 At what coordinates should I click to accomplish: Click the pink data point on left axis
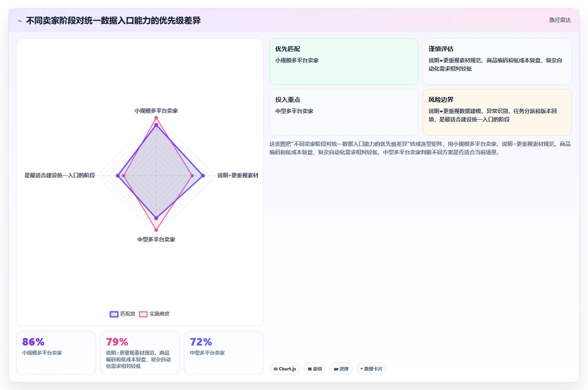click(124, 176)
